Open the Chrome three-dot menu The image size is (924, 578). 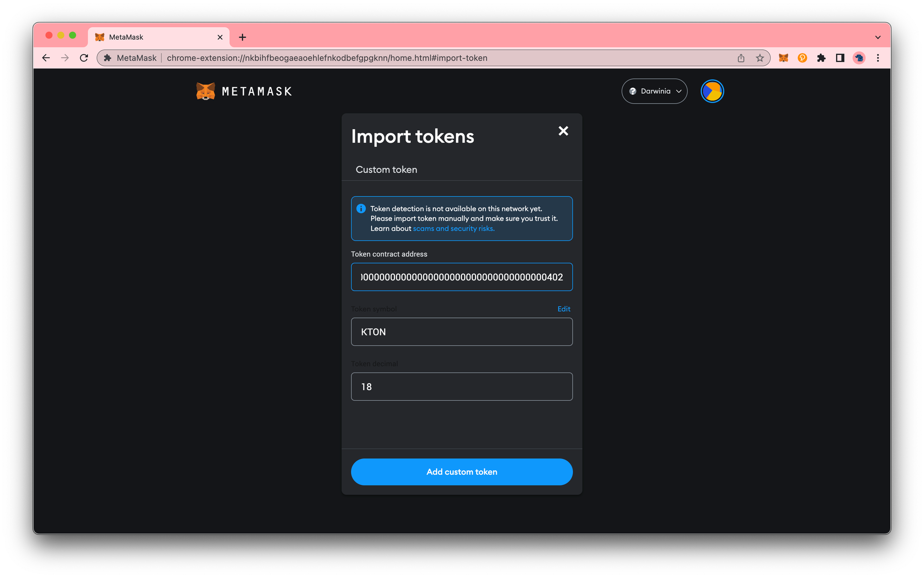(x=878, y=58)
